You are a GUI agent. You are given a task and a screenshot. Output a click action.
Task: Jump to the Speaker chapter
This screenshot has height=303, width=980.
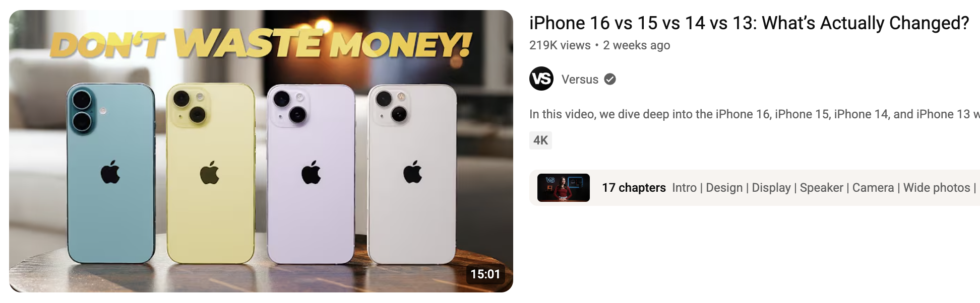tap(821, 188)
